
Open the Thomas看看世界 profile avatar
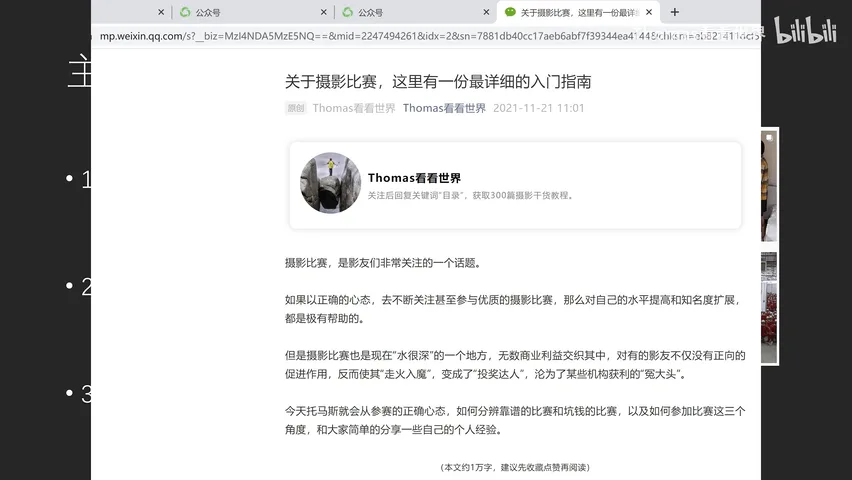(330, 183)
